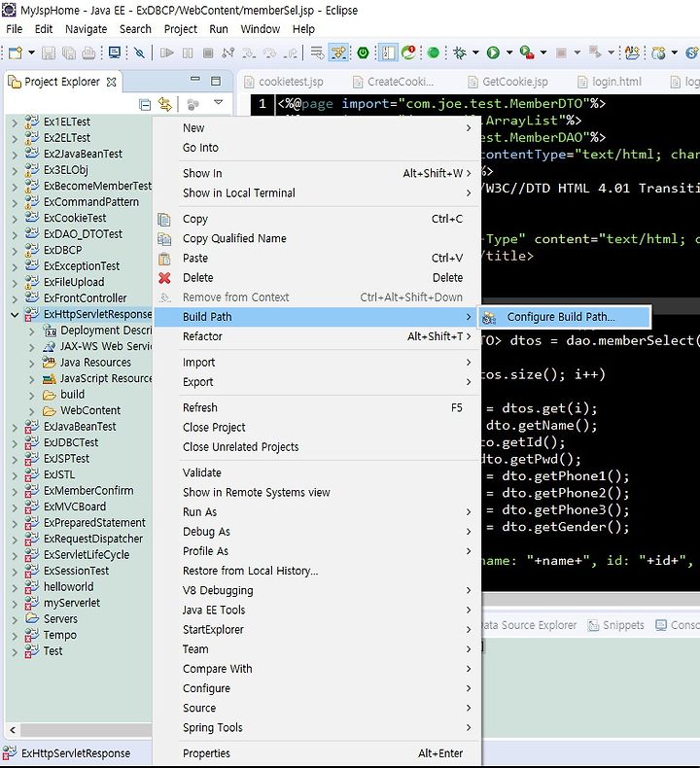Select the helloworld project

[x=69, y=587]
